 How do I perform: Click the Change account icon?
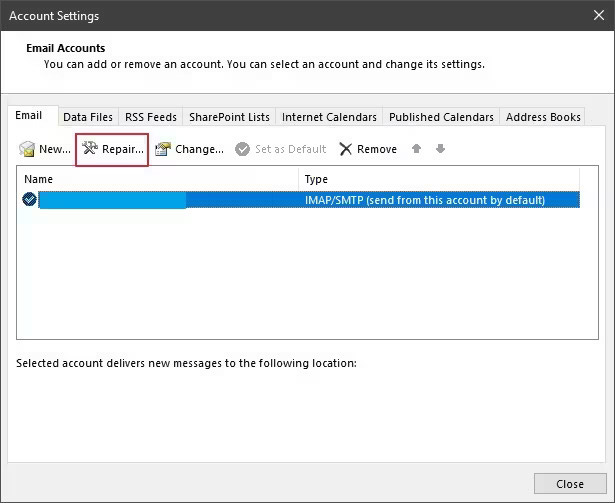pyautogui.click(x=163, y=149)
